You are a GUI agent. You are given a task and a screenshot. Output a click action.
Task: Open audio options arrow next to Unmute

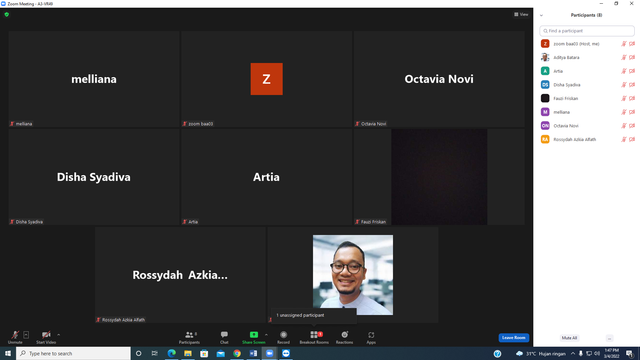(26, 335)
